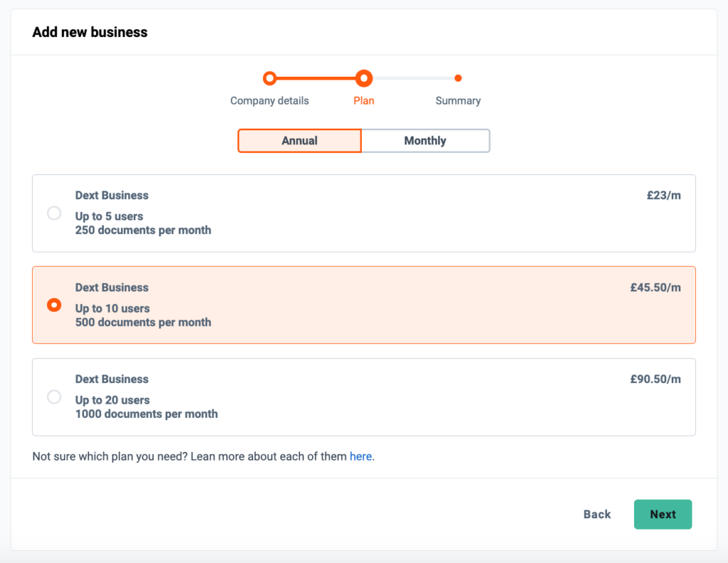The height and width of the screenshot is (563, 728).
Task: Click '250 documents per month' text
Action: click(x=143, y=230)
